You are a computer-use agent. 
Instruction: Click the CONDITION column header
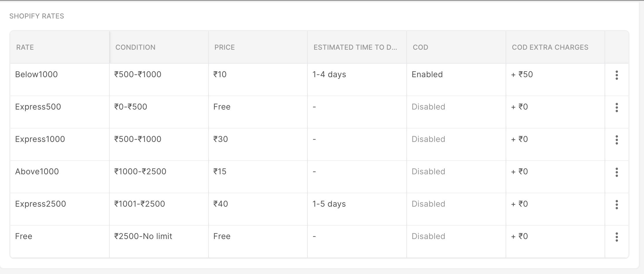pos(135,47)
